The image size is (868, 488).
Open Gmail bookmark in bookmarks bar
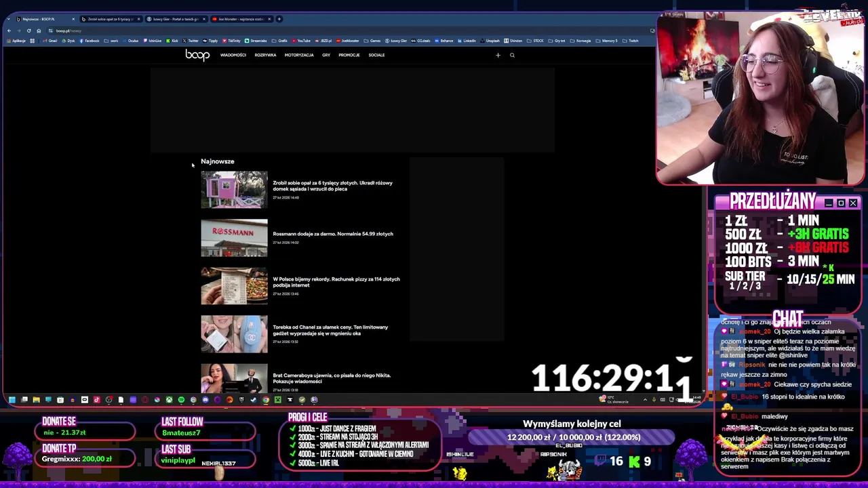click(50, 41)
